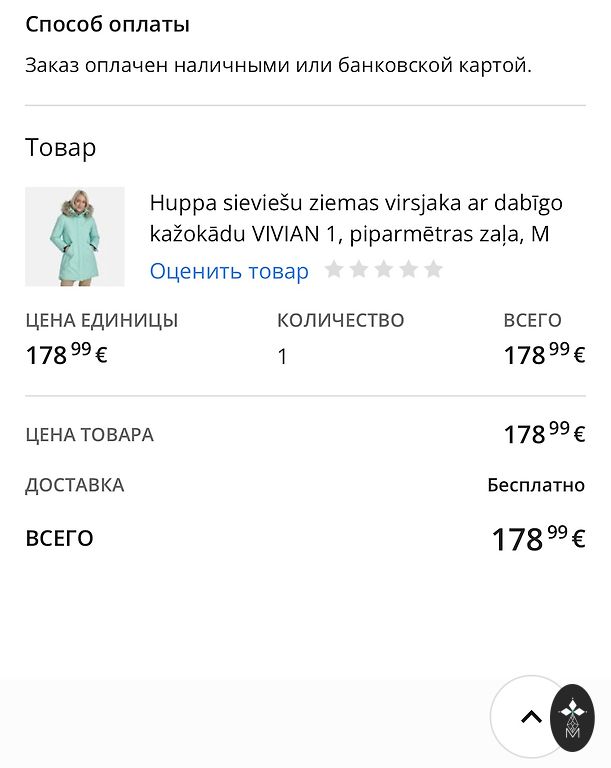Image resolution: width=611 pixels, height=768 pixels.
Task: Click the "Бесплатно" delivery value
Action: tap(536, 485)
